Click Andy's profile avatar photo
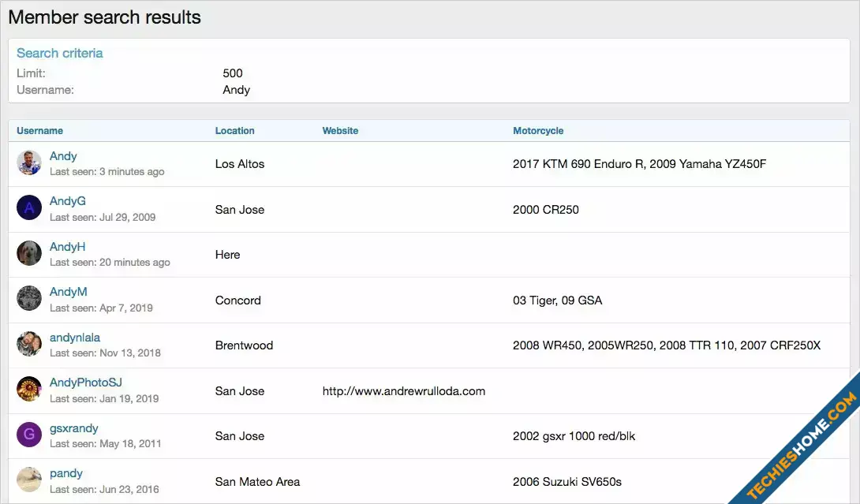 click(x=29, y=163)
